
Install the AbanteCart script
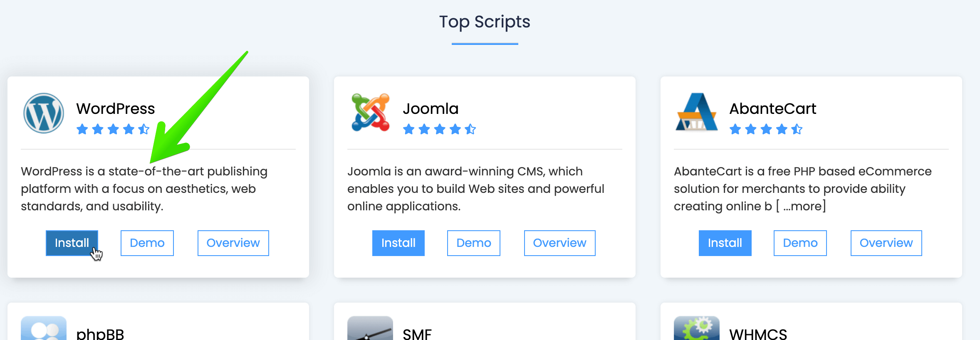725,243
